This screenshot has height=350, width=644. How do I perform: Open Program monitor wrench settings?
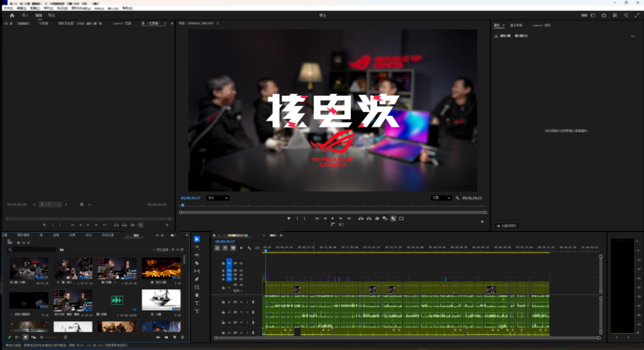click(457, 198)
